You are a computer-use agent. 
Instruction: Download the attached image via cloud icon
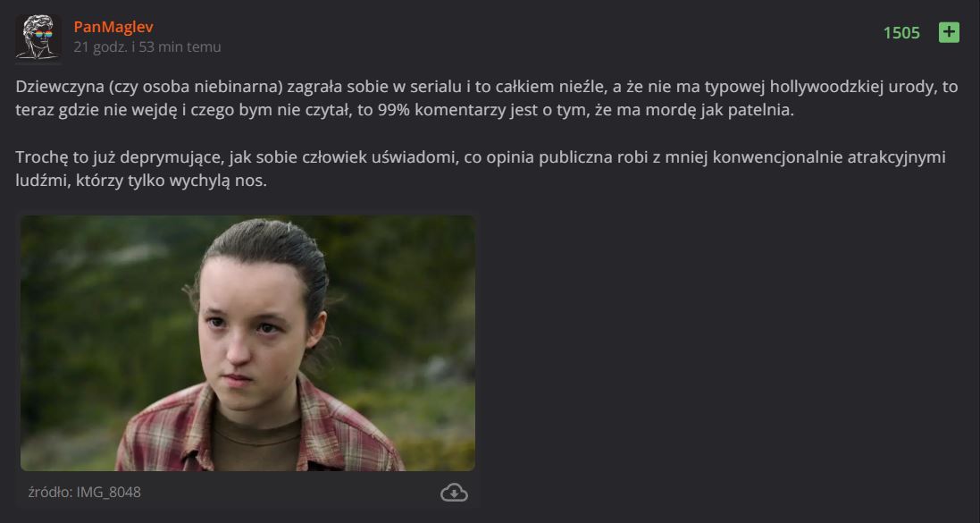tap(454, 493)
